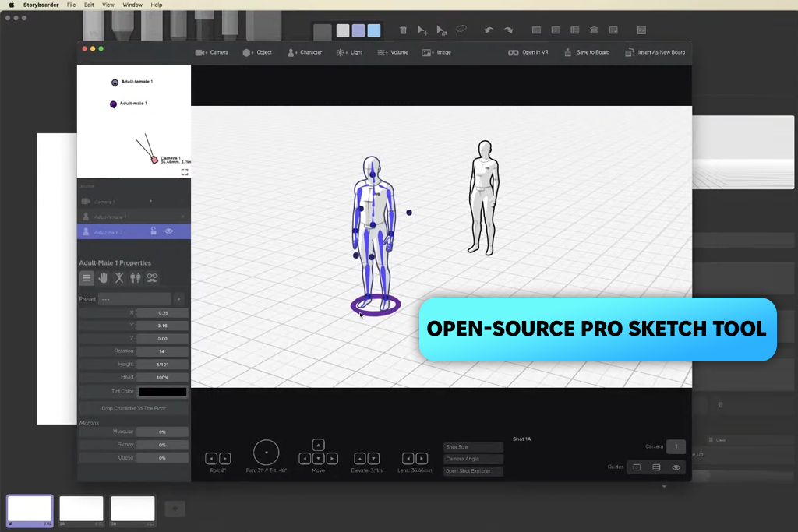Toggle center guide icon
Viewport: 798px width, 532px height.
point(637,467)
